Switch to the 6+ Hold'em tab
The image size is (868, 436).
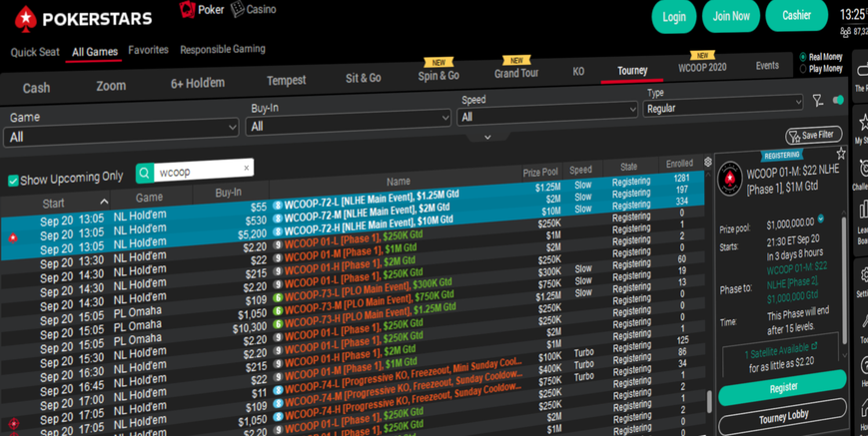tap(198, 84)
